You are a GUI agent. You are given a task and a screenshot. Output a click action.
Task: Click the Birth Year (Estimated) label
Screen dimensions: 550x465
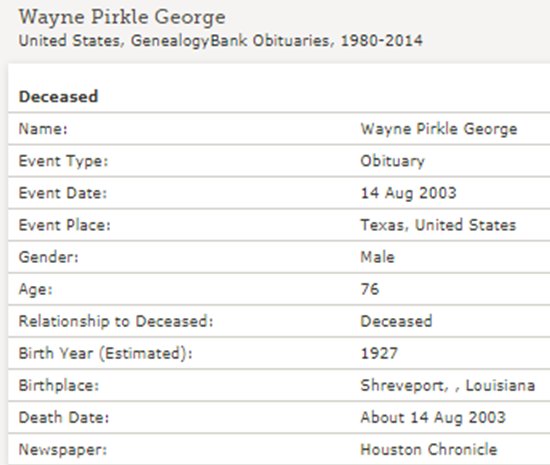click(x=106, y=353)
